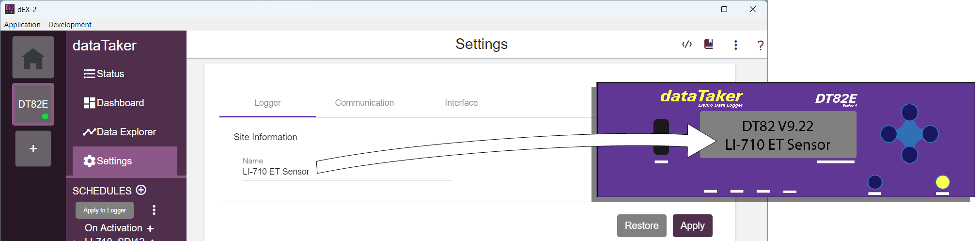Click the Restore button
Screen dimensions: 980x241
click(x=641, y=225)
